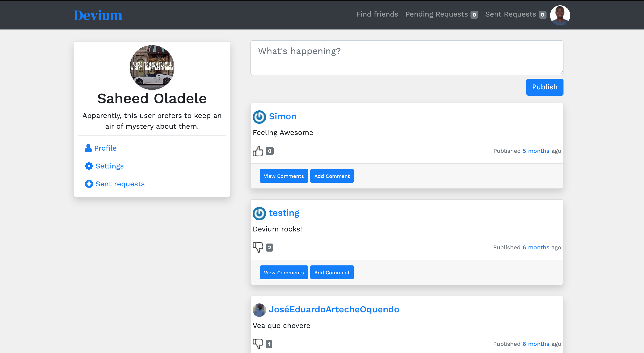Click thumbs-down icon on Vea que chevere post

pyautogui.click(x=258, y=344)
